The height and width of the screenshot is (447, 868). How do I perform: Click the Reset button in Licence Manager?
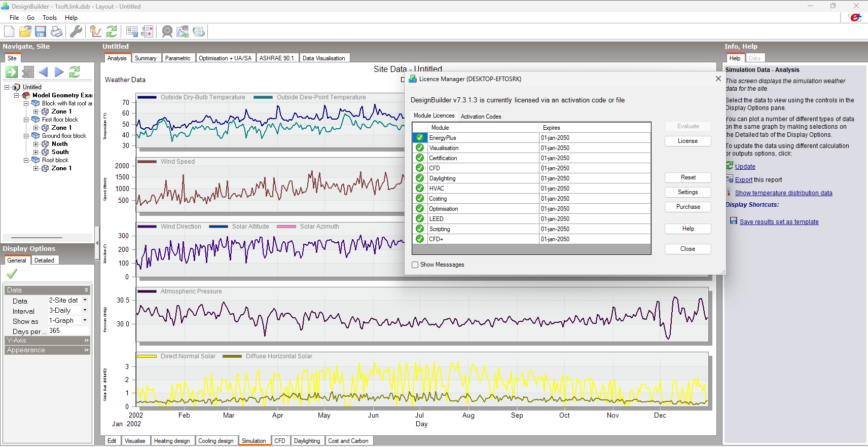[688, 177]
